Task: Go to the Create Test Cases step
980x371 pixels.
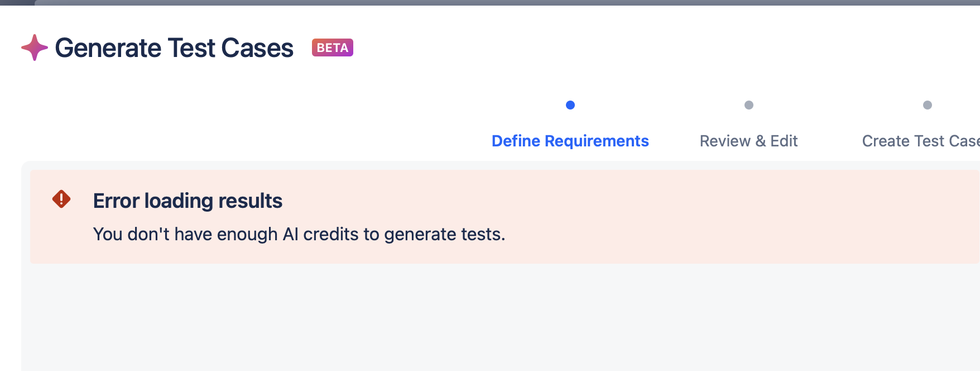Action: click(921, 141)
